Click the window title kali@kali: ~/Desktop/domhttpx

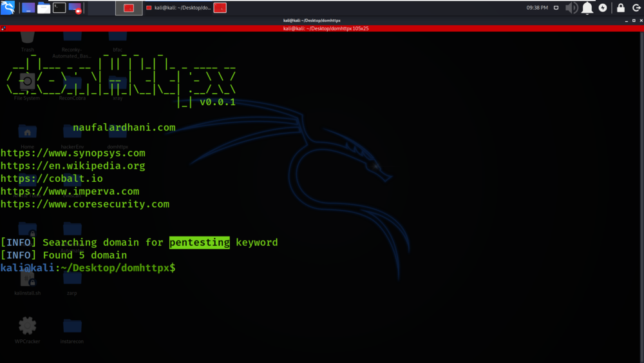pyautogui.click(x=312, y=21)
